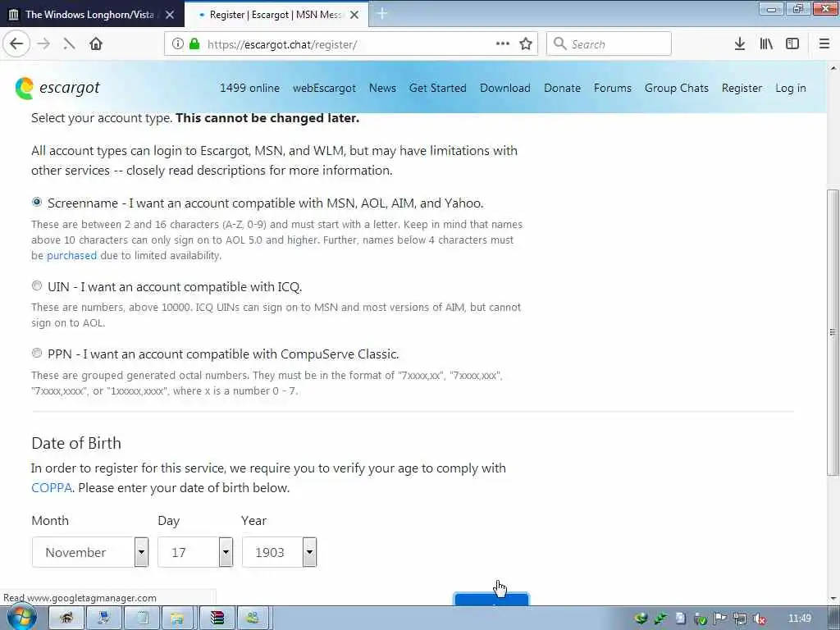The height and width of the screenshot is (630, 840).
Task: Click the Firefox Search box
Action: [x=609, y=44]
